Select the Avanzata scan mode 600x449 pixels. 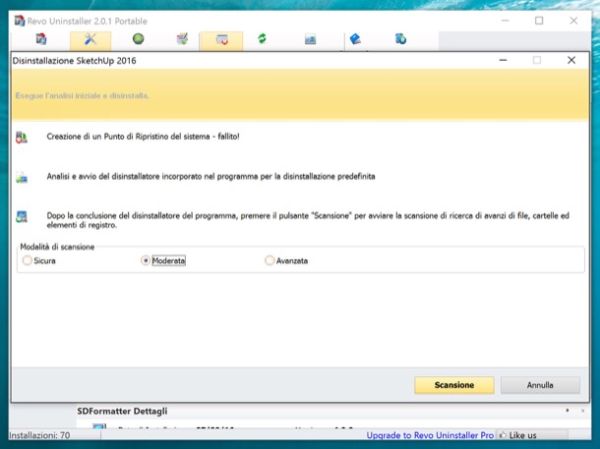[x=286, y=261]
